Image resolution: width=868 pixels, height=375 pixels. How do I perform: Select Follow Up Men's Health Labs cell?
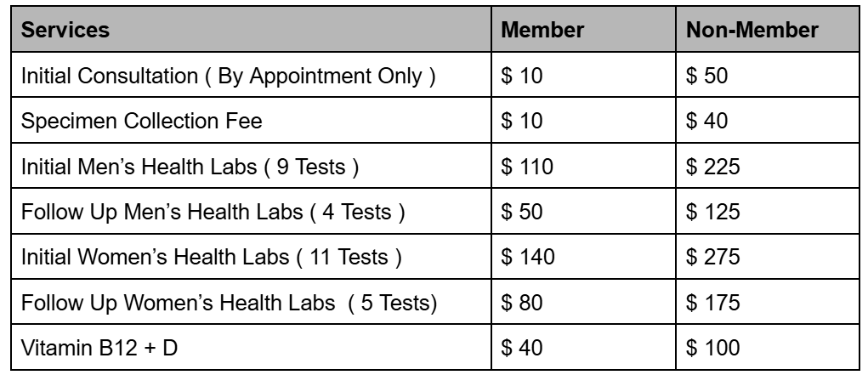click(251, 212)
